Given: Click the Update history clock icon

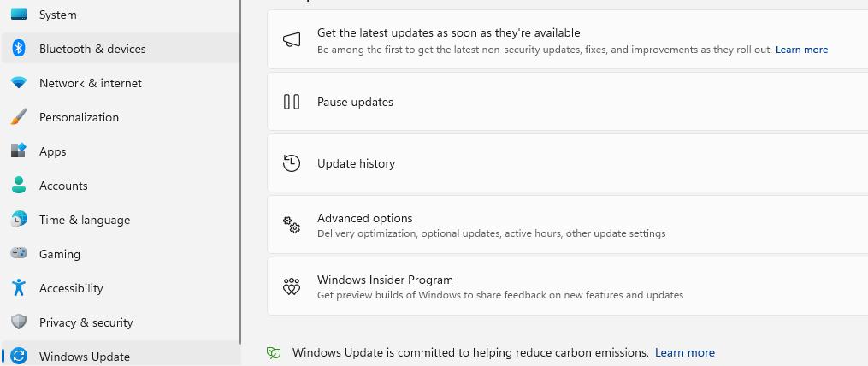Looking at the screenshot, I should (292, 163).
